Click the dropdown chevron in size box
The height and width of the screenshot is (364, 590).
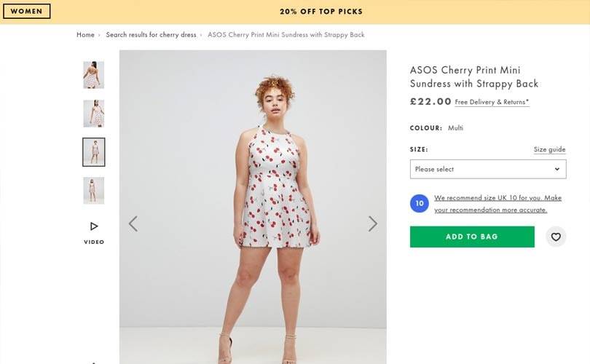(557, 169)
